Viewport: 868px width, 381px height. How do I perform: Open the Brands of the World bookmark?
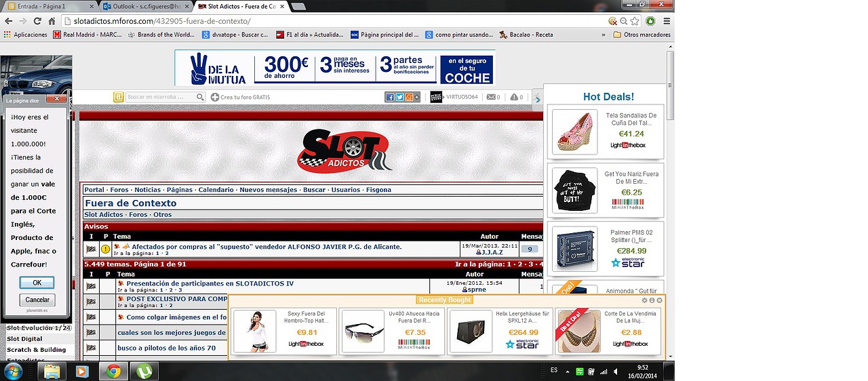161,35
